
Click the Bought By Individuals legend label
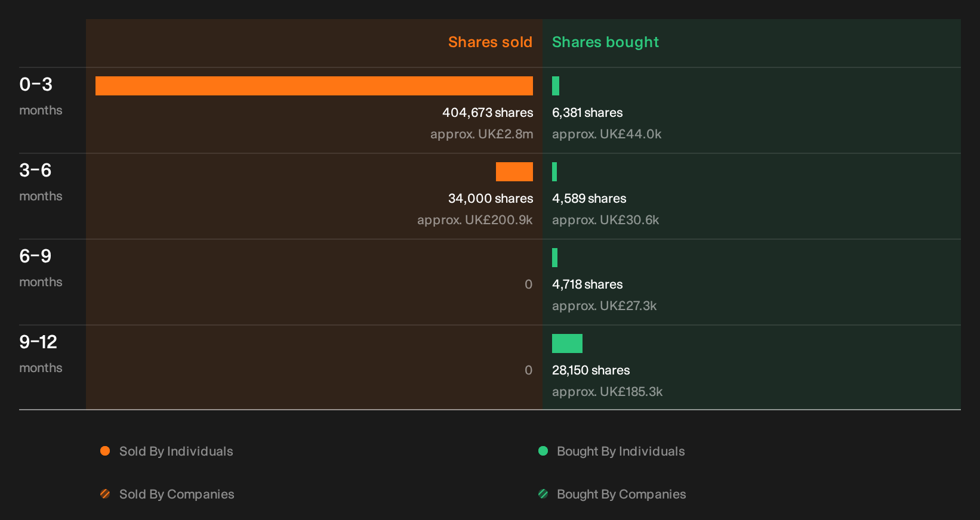click(621, 451)
